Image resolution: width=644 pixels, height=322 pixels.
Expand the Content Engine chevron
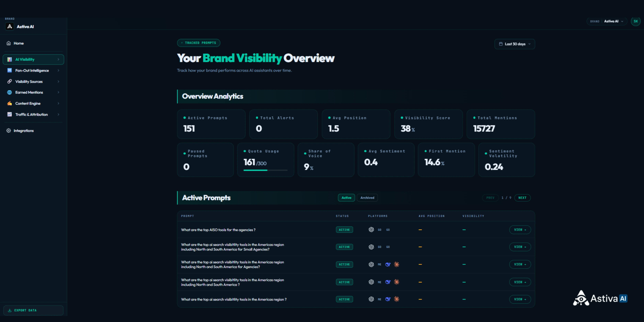58,104
